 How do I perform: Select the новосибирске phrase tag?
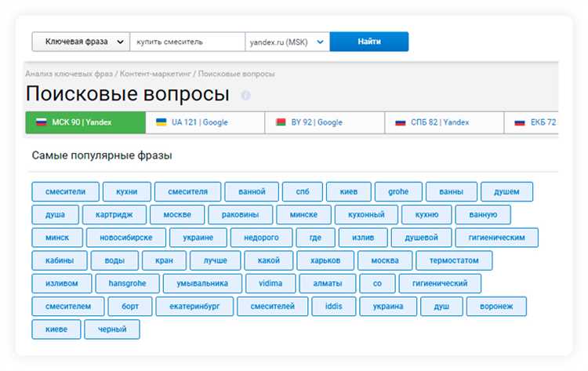pos(126,238)
